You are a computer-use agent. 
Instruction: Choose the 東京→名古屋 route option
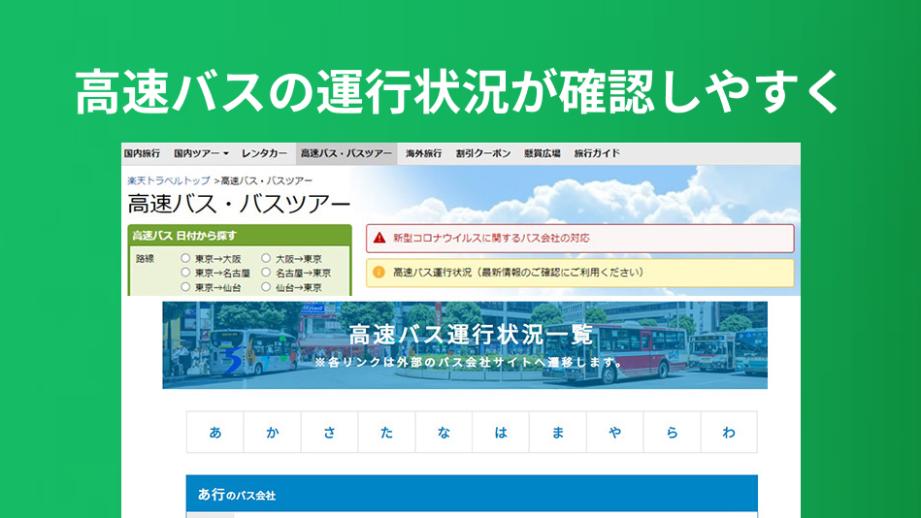(185, 272)
